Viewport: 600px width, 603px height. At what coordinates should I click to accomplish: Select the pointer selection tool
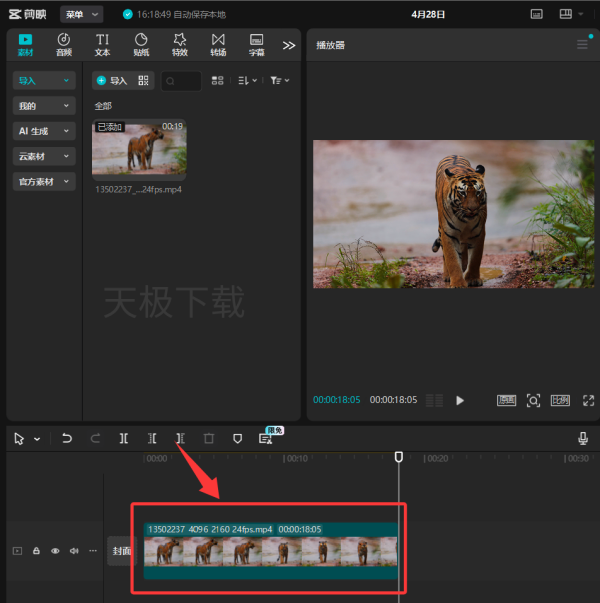19,439
